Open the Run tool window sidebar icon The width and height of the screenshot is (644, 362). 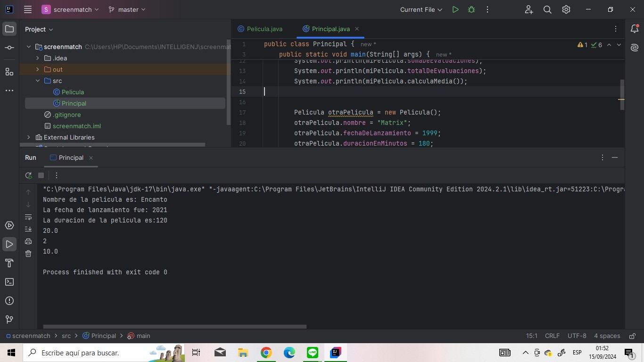click(9, 244)
